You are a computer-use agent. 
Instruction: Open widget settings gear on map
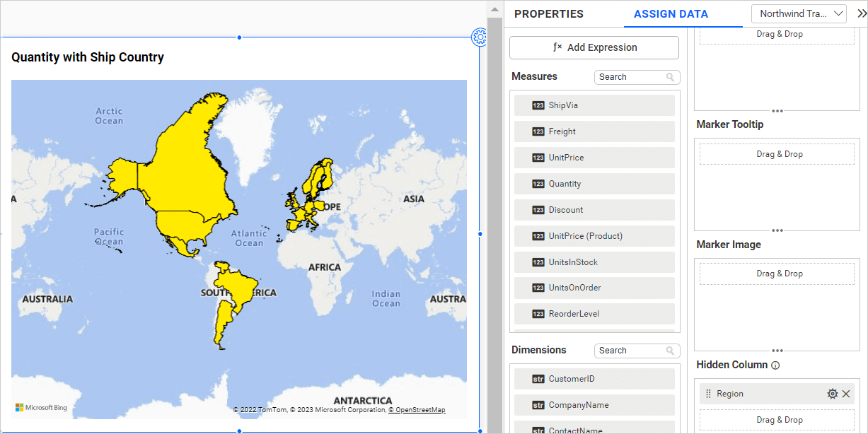[x=480, y=37]
